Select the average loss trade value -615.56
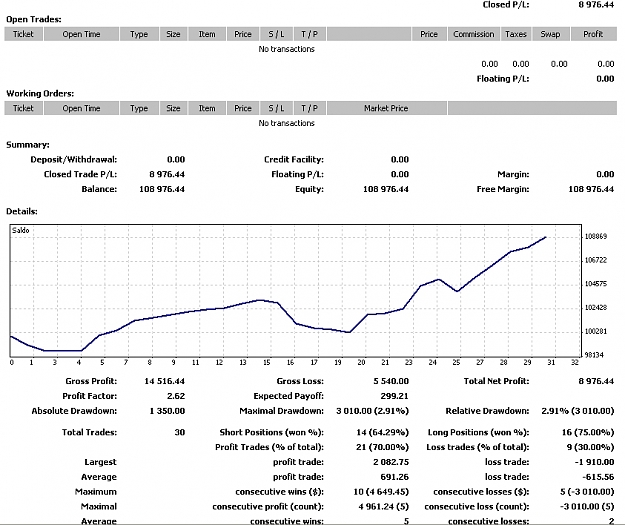The height and width of the screenshot is (525, 625). coord(598,477)
